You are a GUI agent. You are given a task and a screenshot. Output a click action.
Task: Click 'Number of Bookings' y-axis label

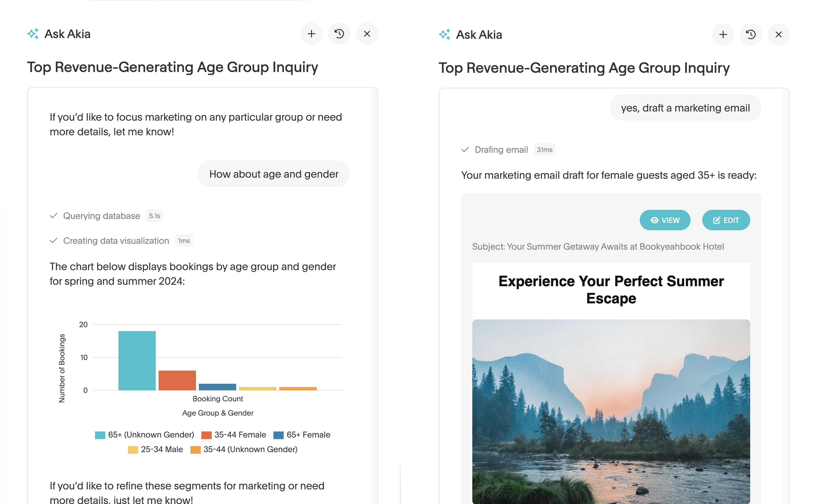(62, 368)
